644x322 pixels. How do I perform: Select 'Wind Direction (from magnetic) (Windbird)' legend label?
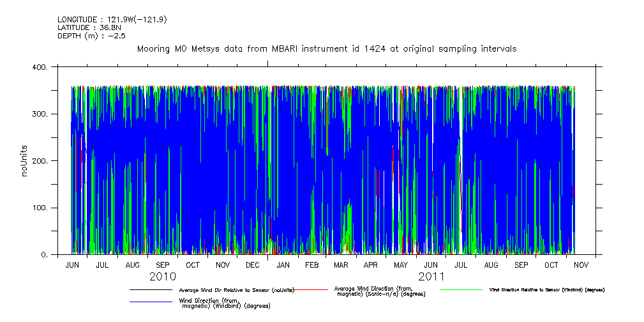225,303
